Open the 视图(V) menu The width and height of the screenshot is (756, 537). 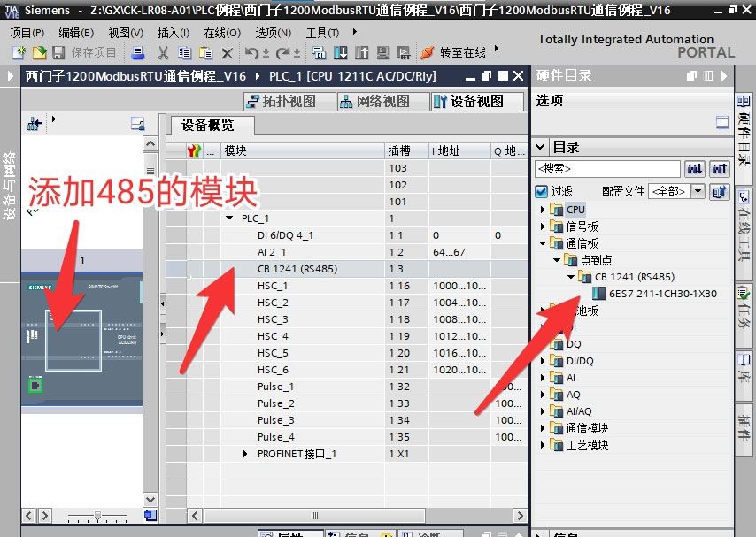tap(126, 33)
